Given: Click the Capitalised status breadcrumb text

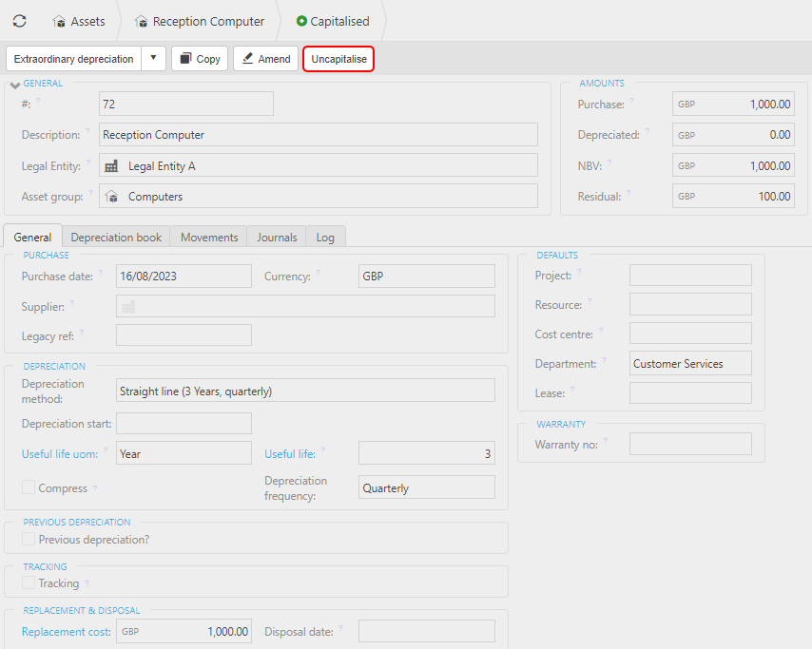Looking at the screenshot, I should coord(339,21).
